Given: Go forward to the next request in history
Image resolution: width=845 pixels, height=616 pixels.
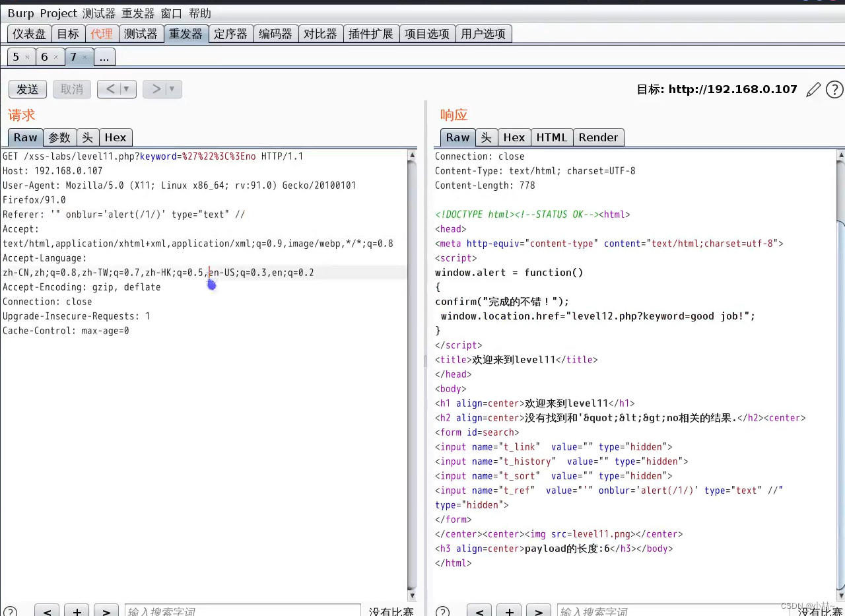Looking at the screenshot, I should pos(156,89).
